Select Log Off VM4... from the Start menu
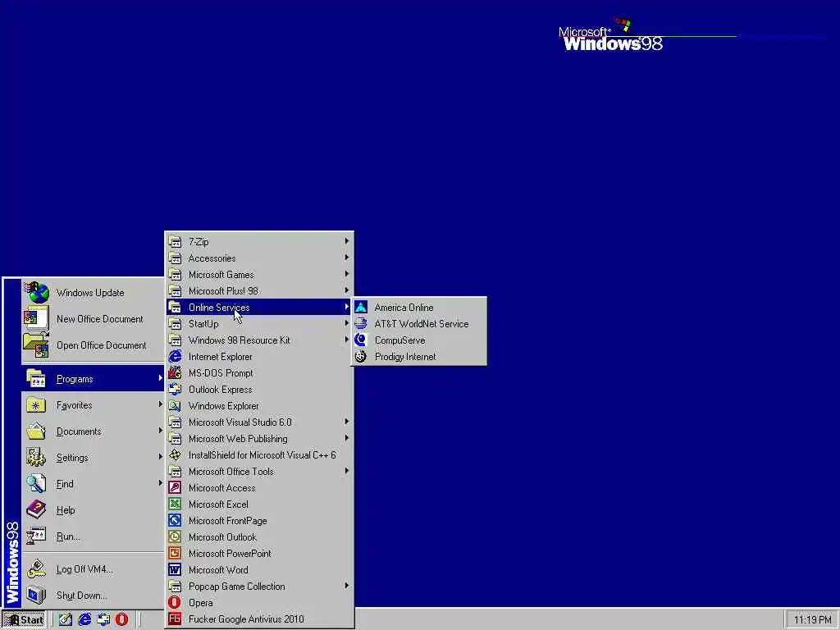The width and height of the screenshot is (840, 630). click(x=93, y=569)
